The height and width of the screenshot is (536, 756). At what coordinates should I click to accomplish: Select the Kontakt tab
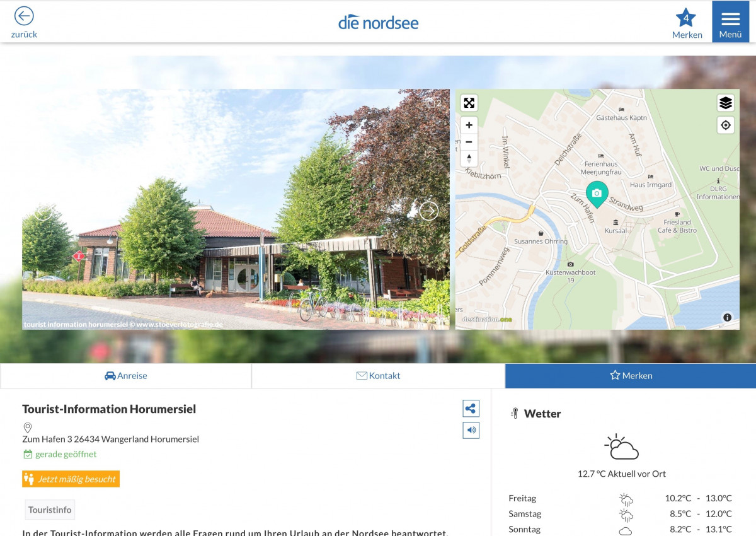(378, 376)
